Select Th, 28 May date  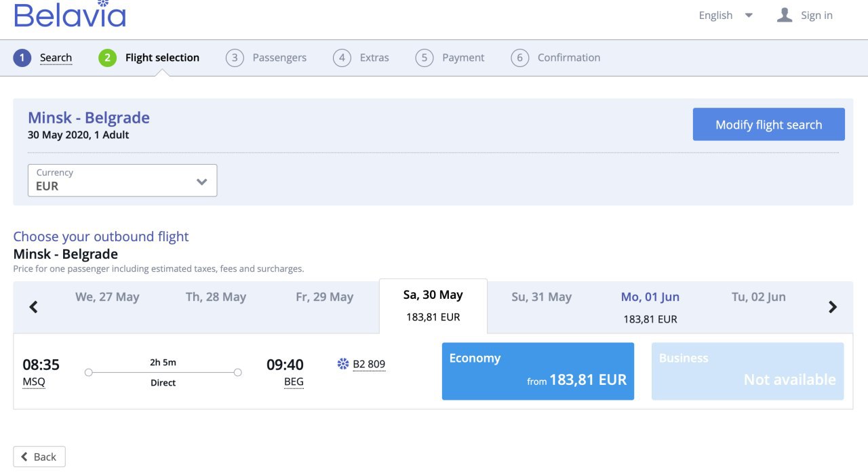click(216, 297)
